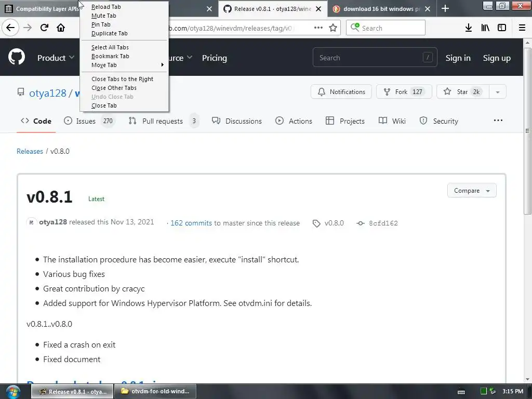Screen dimensions: 532x399
Task: Open the Firefox library icon
Action: (485, 28)
